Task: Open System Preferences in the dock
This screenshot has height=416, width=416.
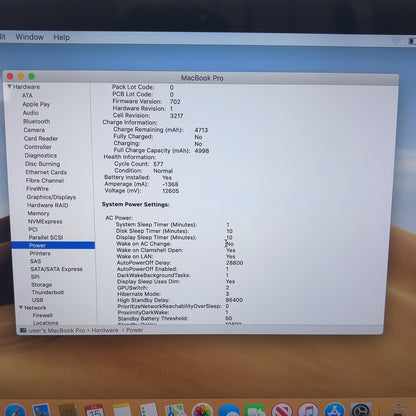Action: [361, 410]
